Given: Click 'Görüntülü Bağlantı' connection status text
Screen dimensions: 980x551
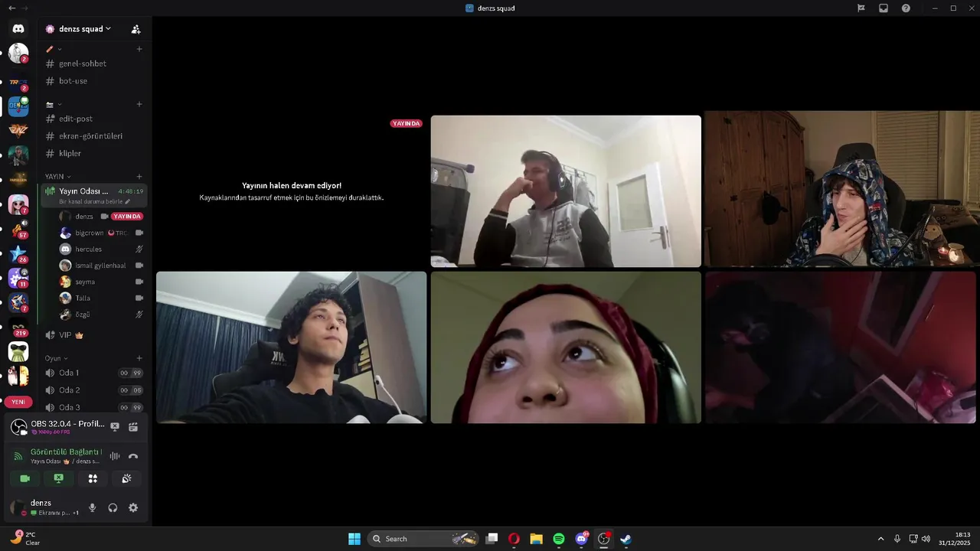Looking at the screenshot, I should tap(66, 452).
